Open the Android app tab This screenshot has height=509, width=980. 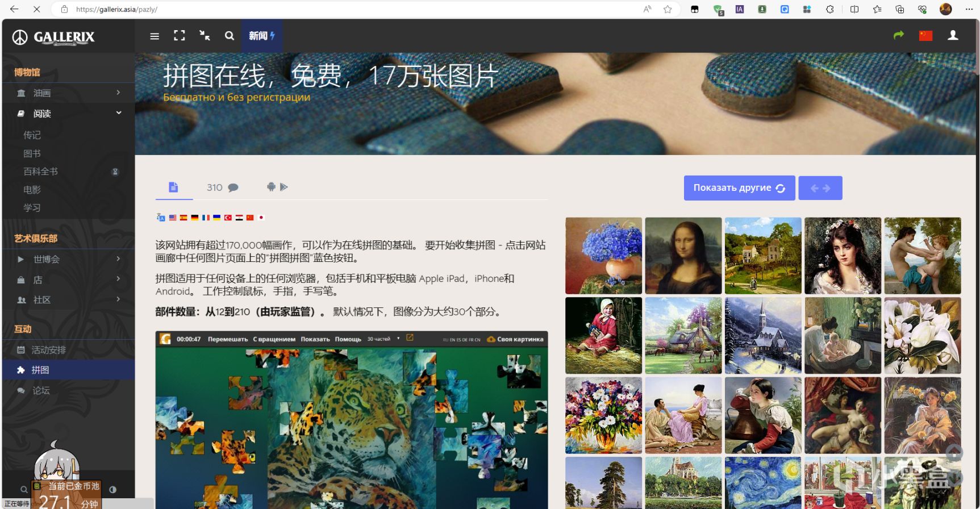point(277,187)
